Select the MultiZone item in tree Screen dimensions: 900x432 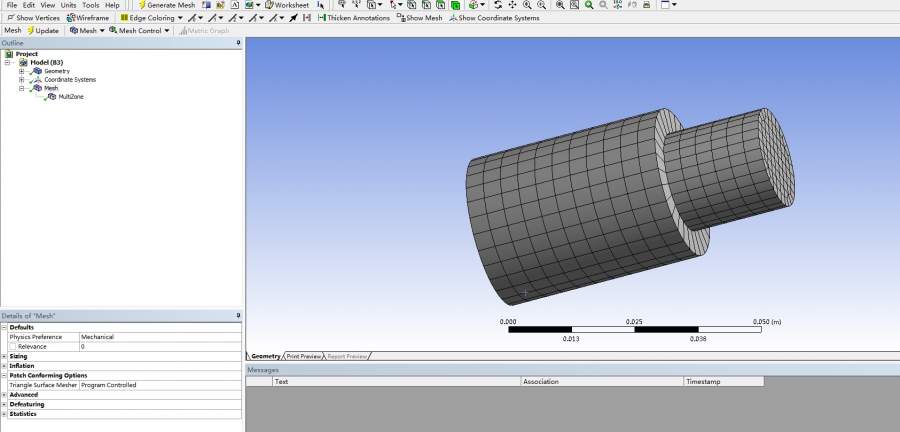point(72,96)
